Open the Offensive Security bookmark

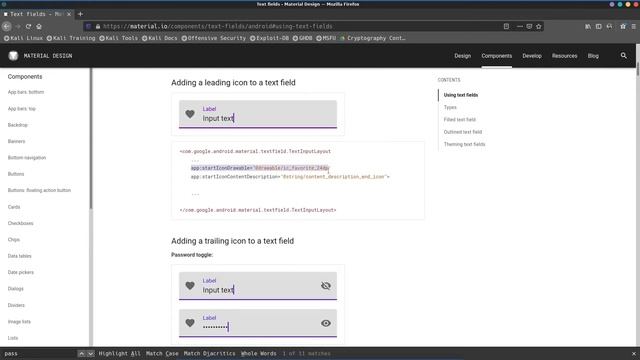[x=213, y=38]
